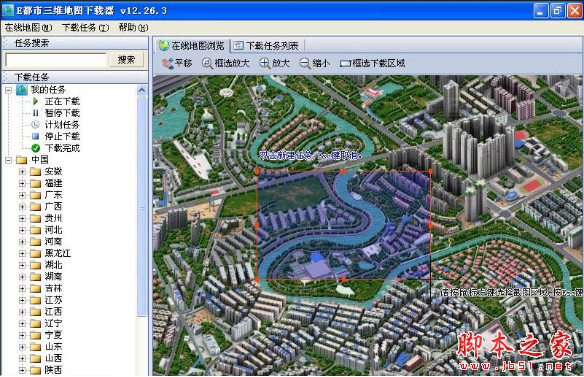This screenshot has height=377, width=584.
Task: Select the 山西 tree item
Action: (x=53, y=358)
